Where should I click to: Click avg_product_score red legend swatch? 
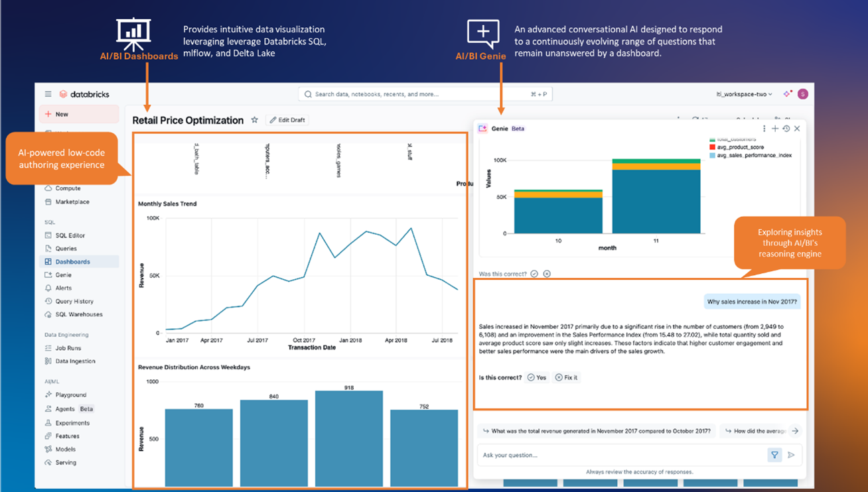713,147
